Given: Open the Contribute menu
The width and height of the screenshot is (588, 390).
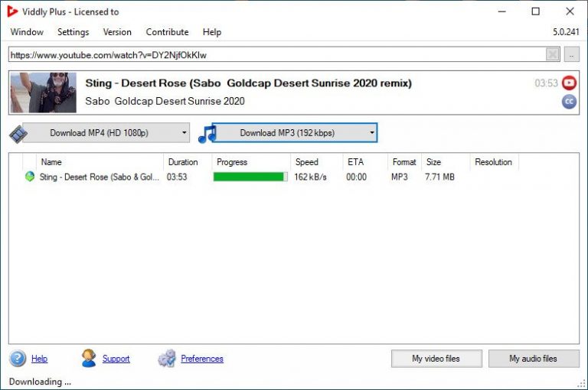Looking at the screenshot, I should pos(167,32).
